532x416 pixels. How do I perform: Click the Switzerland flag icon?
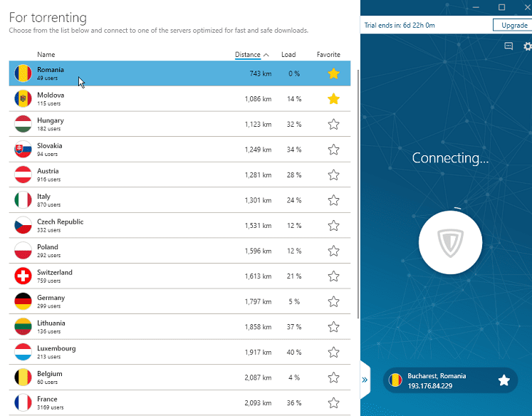pos(23,276)
